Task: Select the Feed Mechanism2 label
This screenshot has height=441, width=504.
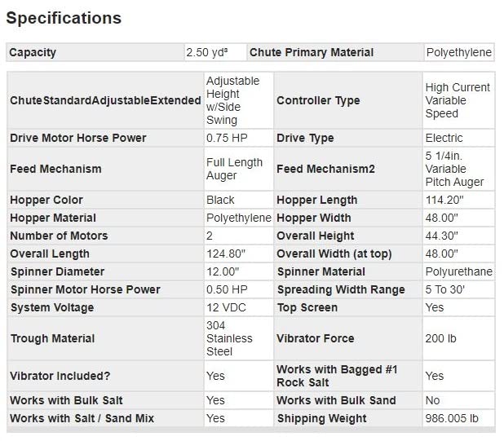Action: (x=325, y=169)
